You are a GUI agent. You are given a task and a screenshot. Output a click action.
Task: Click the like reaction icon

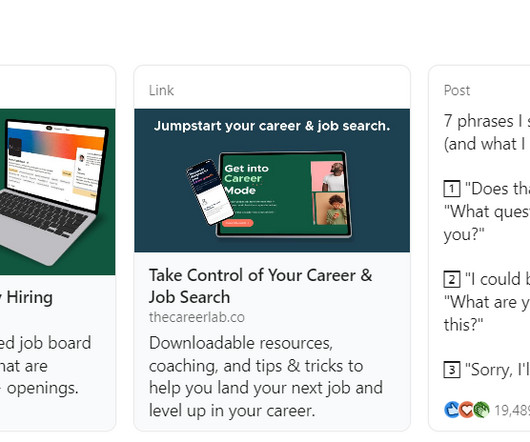tap(451, 410)
